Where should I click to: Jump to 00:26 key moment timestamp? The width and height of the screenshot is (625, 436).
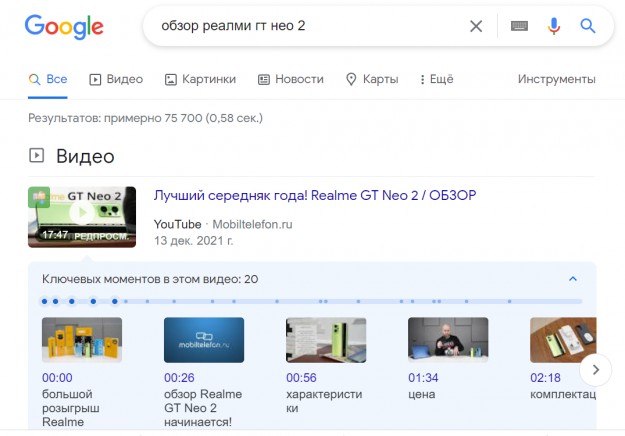[179, 378]
